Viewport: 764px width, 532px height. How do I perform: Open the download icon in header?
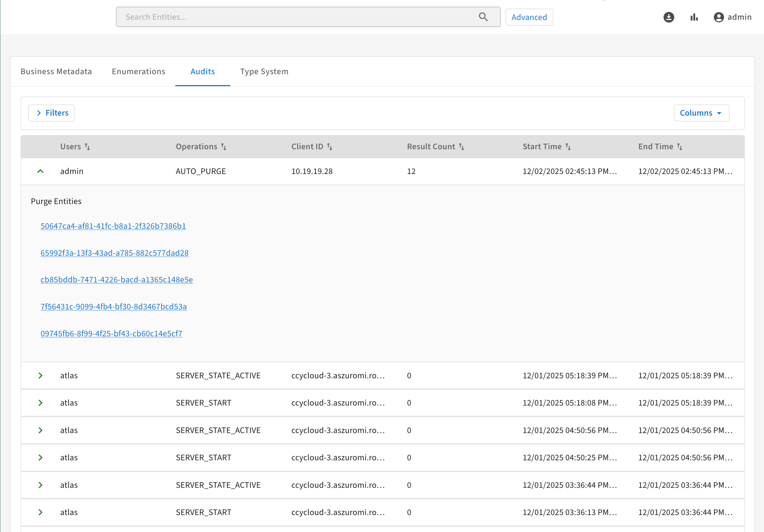click(x=669, y=17)
